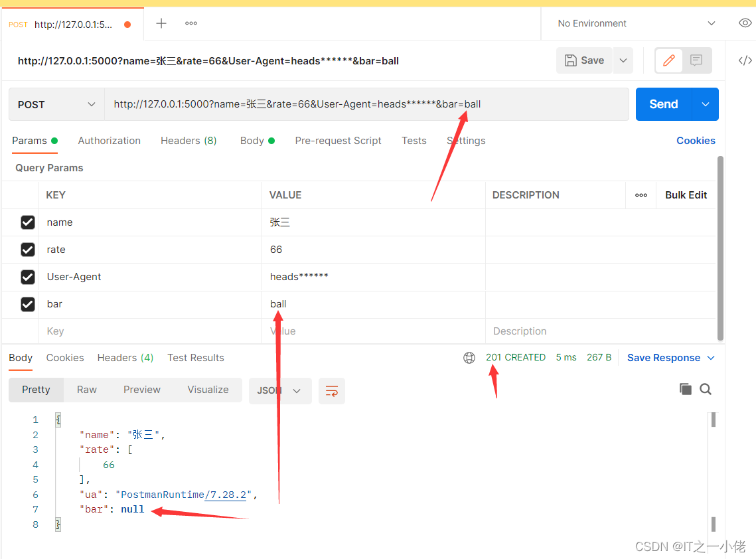
Task: Search within the response body
Action: pyautogui.click(x=706, y=390)
